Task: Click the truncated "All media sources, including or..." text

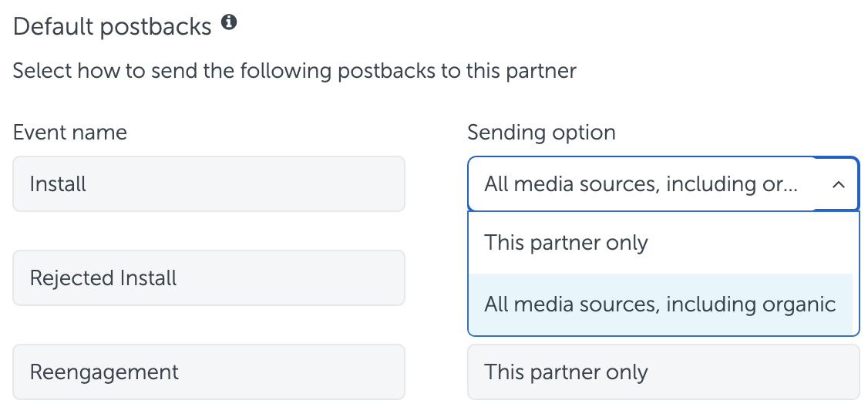Action: [641, 184]
